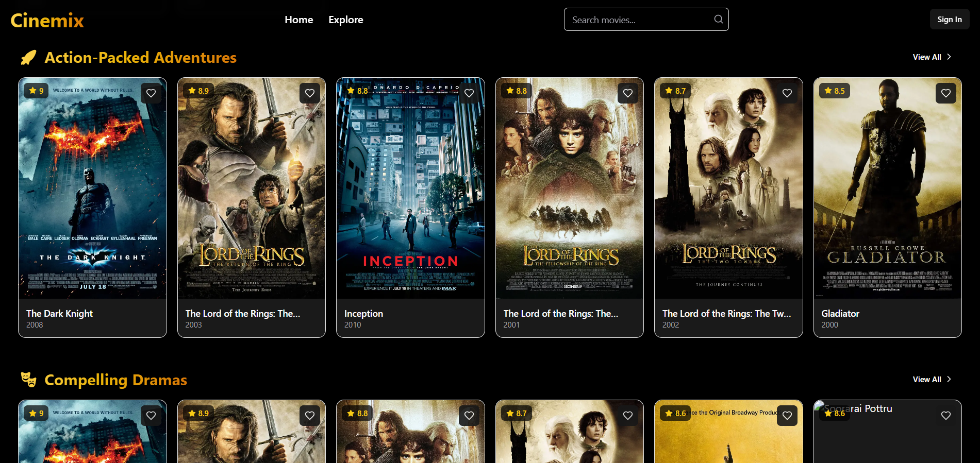Screen dimensions: 980x463
Task: Open the Soorarai Pottru drama card
Action: coord(888,432)
